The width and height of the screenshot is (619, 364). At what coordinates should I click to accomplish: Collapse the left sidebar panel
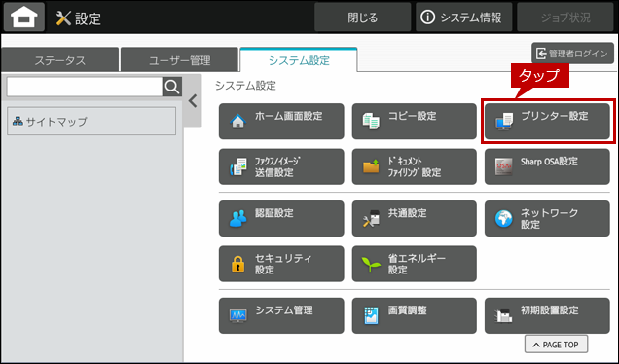point(193,101)
